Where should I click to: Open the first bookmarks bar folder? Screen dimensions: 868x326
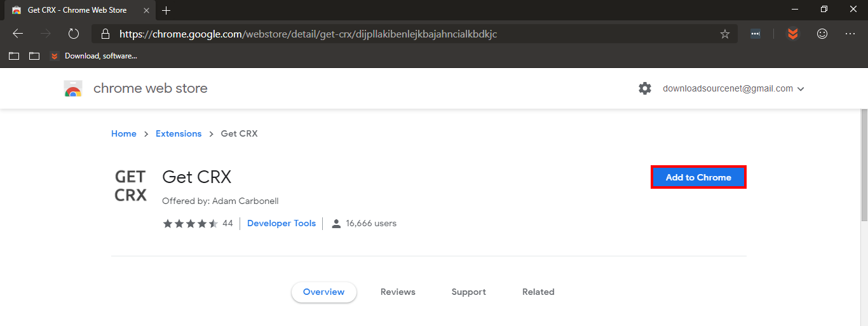coord(14,56)
